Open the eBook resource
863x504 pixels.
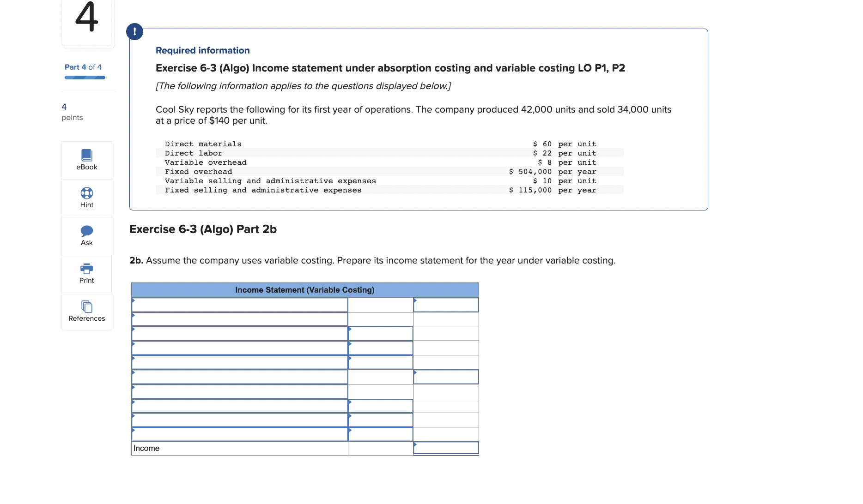point(86,160)
